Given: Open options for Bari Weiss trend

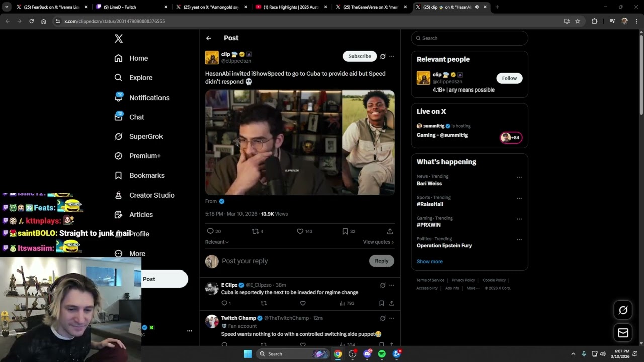Looking at the screenshot, I should coord(519,177).
